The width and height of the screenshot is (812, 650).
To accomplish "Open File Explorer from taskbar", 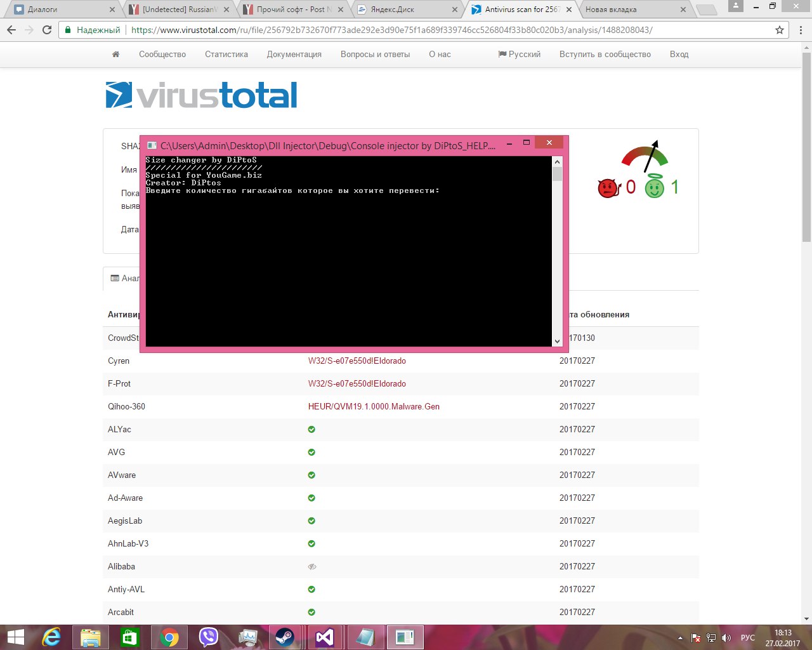I will (x=91, y=637).
